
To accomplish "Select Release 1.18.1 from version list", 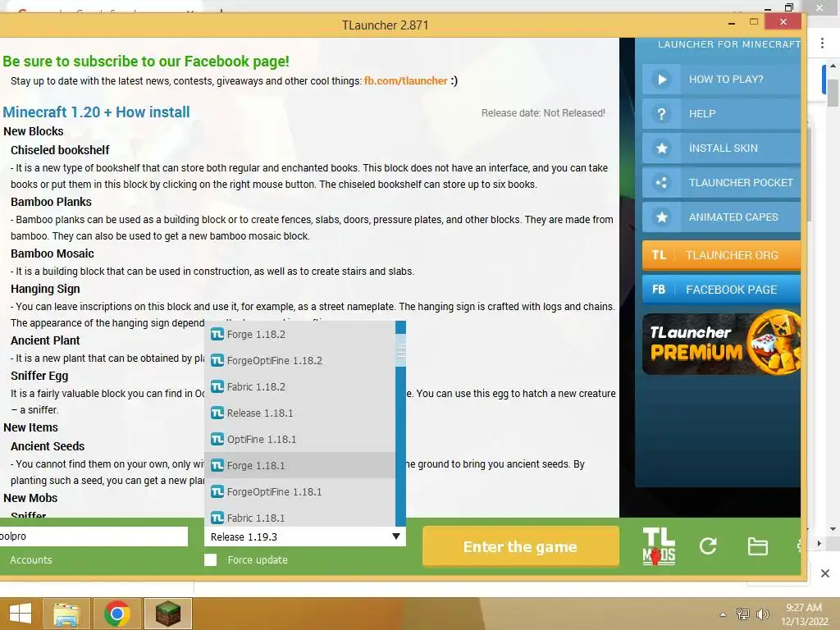I will 300,413.
